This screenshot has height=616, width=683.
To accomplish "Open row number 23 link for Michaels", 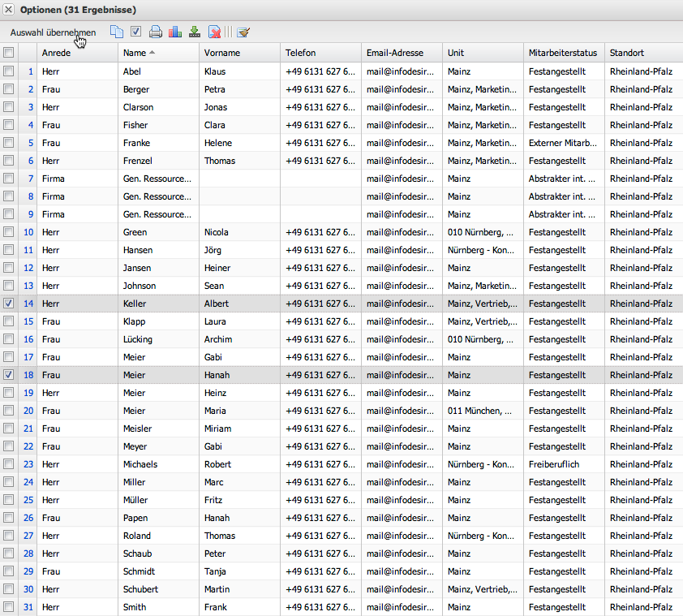I will click(x=28, y=464).
